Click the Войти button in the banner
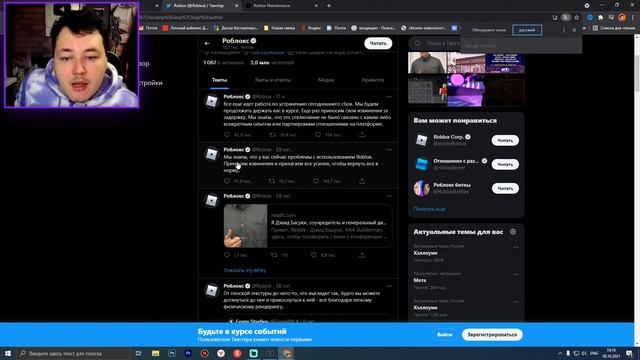640x360 pixels. point(444,335)
